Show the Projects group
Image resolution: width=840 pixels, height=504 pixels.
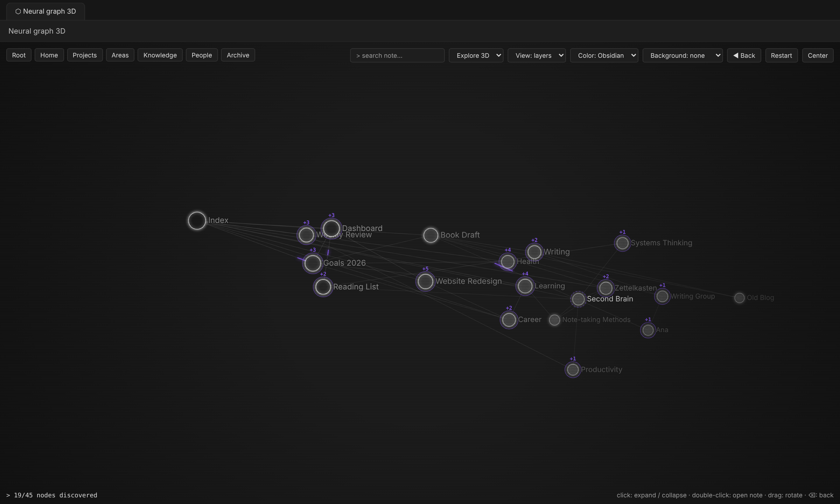(85, 55)
